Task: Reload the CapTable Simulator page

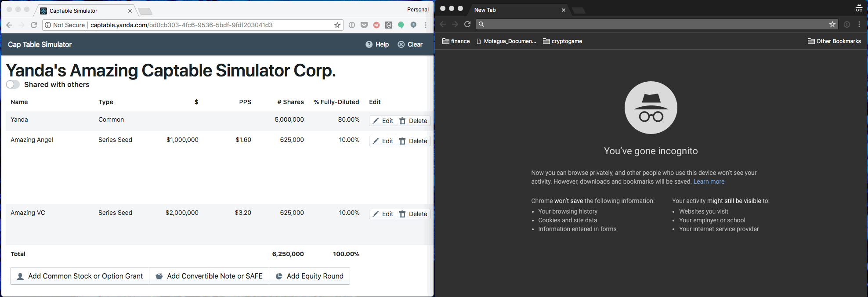Action: (x=34, y=25)
